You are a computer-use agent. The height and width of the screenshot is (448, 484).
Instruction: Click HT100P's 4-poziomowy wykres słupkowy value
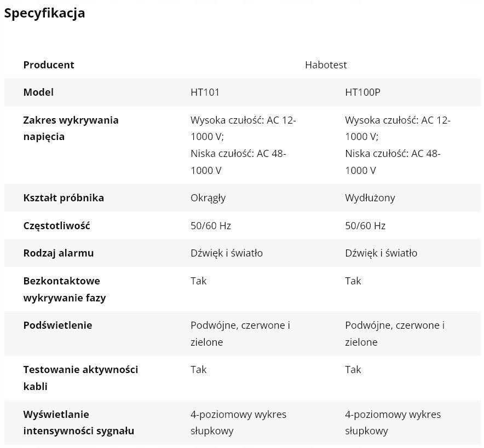393,422
